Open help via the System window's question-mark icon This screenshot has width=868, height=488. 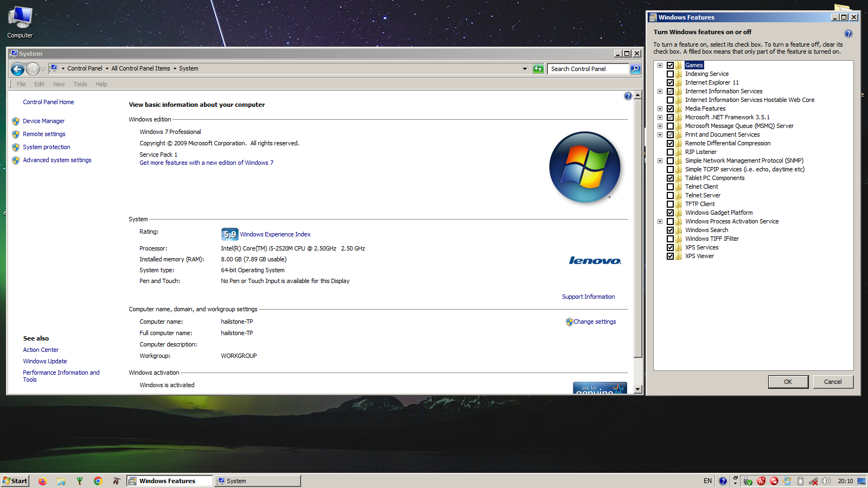[x=628, y=96]
